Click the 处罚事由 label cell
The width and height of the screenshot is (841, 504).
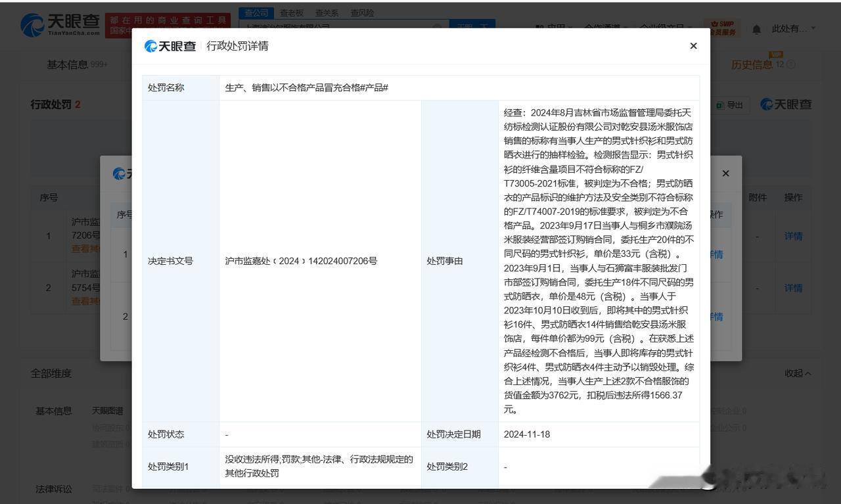coord(459,261)
